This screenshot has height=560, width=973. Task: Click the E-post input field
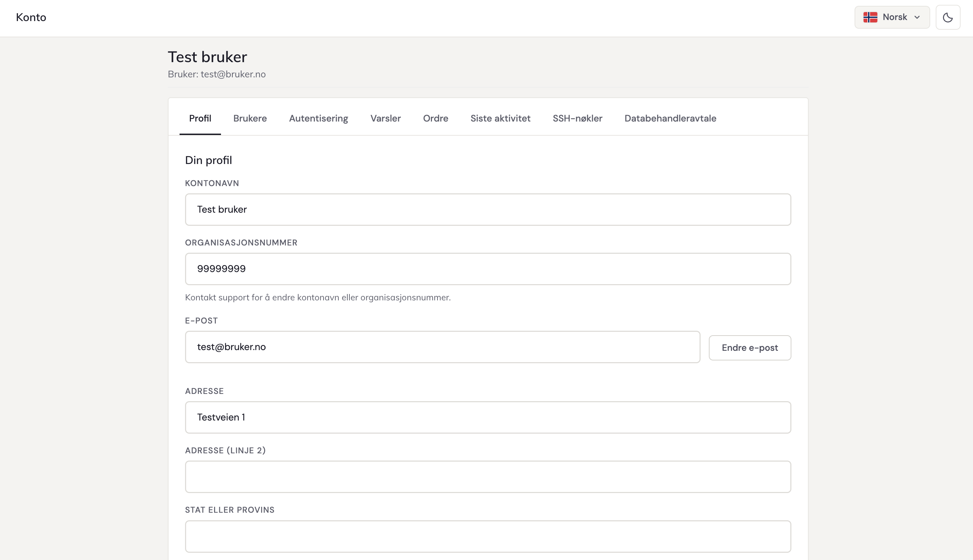tap(442, 347)
